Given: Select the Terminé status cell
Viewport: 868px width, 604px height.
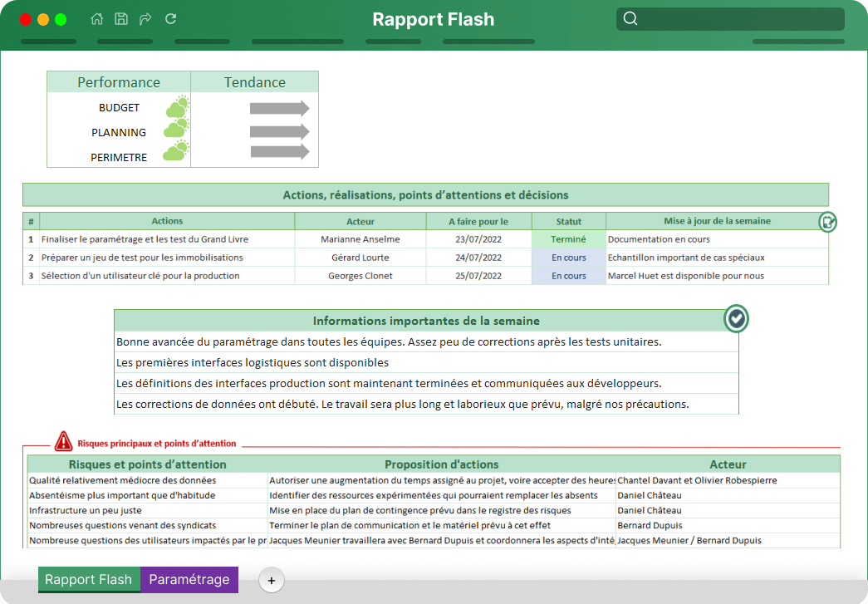Looking at the screenshot, I should (x=568, y=239).
